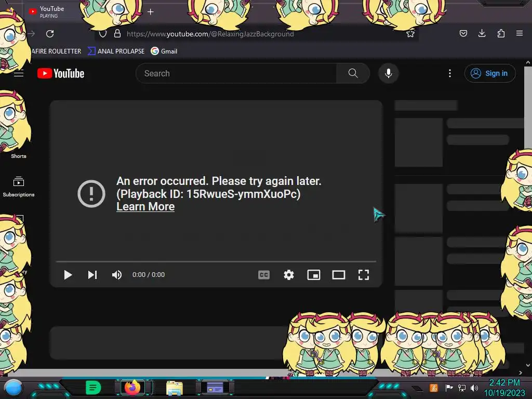Open the AFIRE ROULETTER bookmark
Viewport: 532px width, 399px height.
[x=56, y=51]
